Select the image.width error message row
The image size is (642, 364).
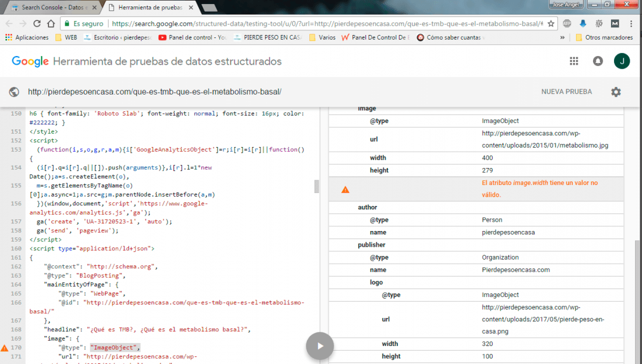point(476,189)
